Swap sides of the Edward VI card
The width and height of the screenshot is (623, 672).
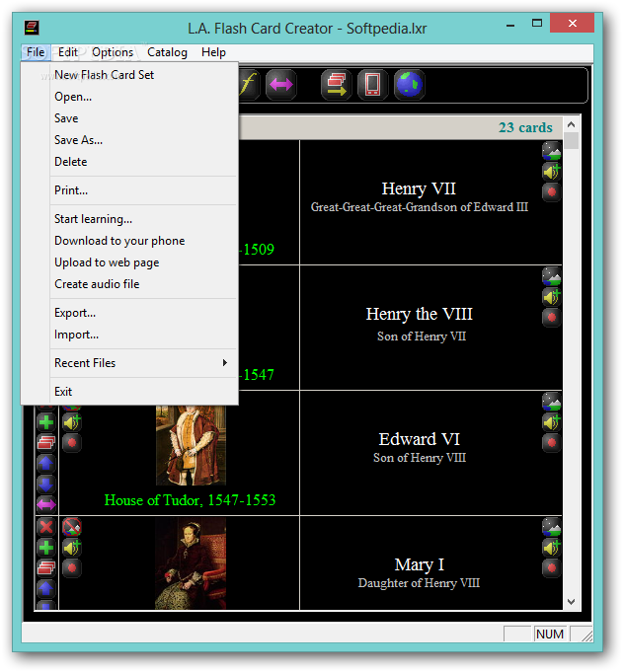tap(46, 504)
